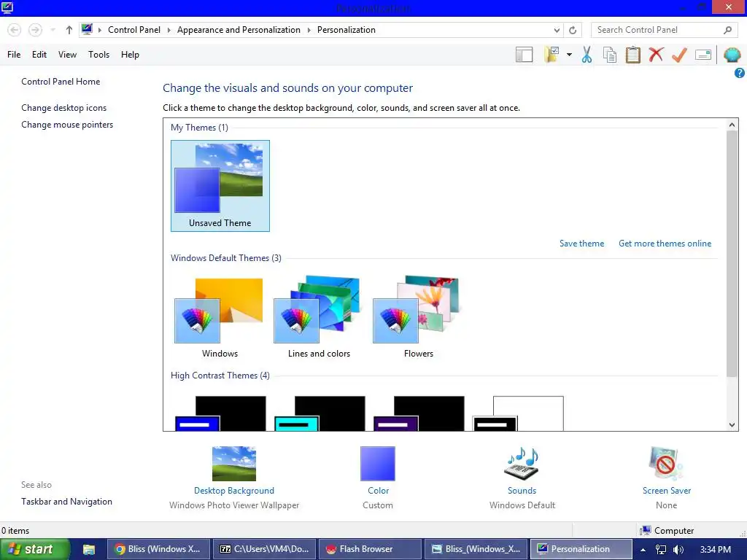The image size is (747, 560).
Task: Click the red X Delete icon
Action: click(x=656, y=55)
